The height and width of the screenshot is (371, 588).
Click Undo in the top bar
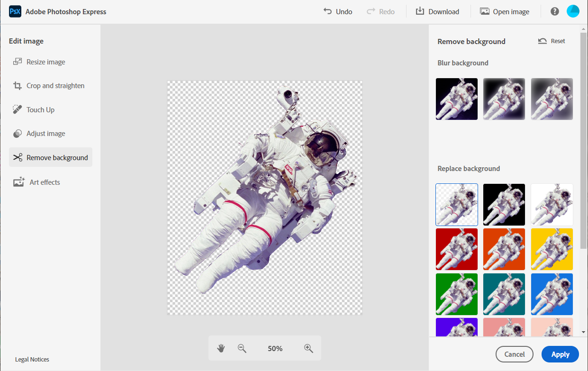click(337, 11)
